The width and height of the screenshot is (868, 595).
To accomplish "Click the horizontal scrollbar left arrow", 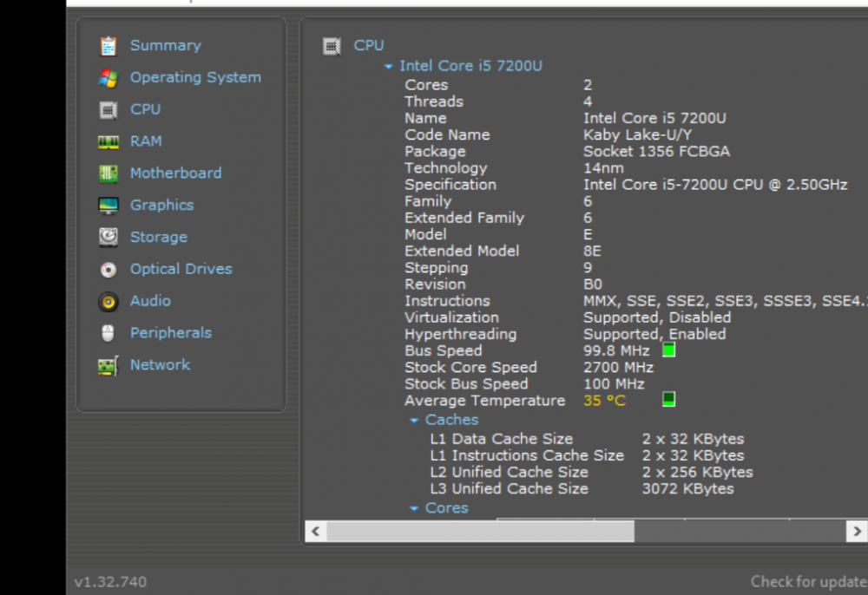I will click(x=315, y=531).
